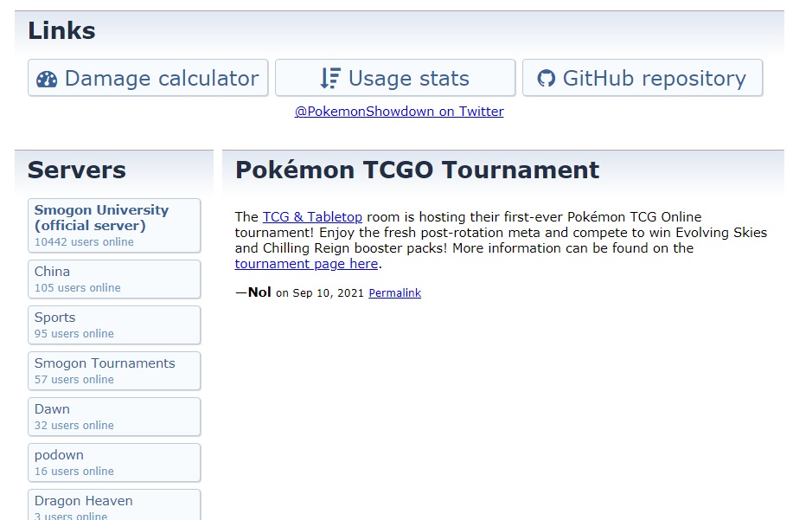Click the date Sep 10, 2021
812x520 pixels.
click(329, 293)
